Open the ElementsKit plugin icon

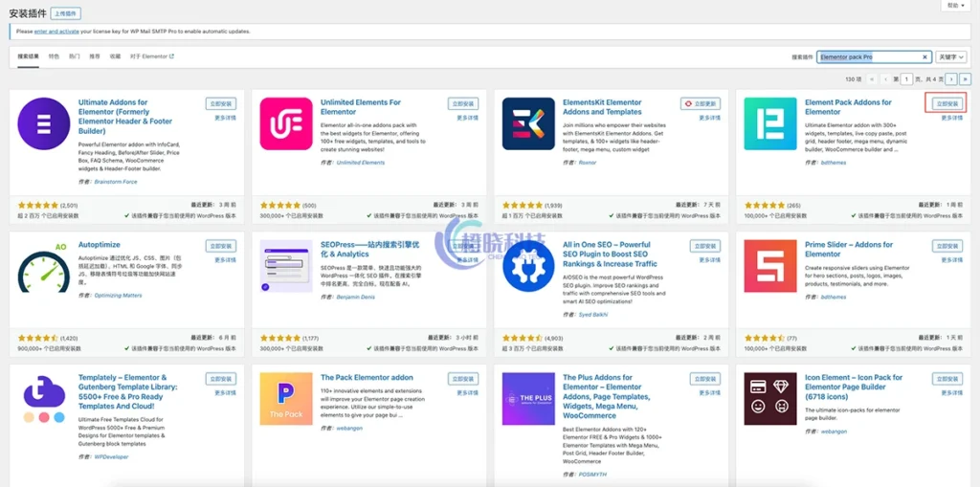coord(528,124)
